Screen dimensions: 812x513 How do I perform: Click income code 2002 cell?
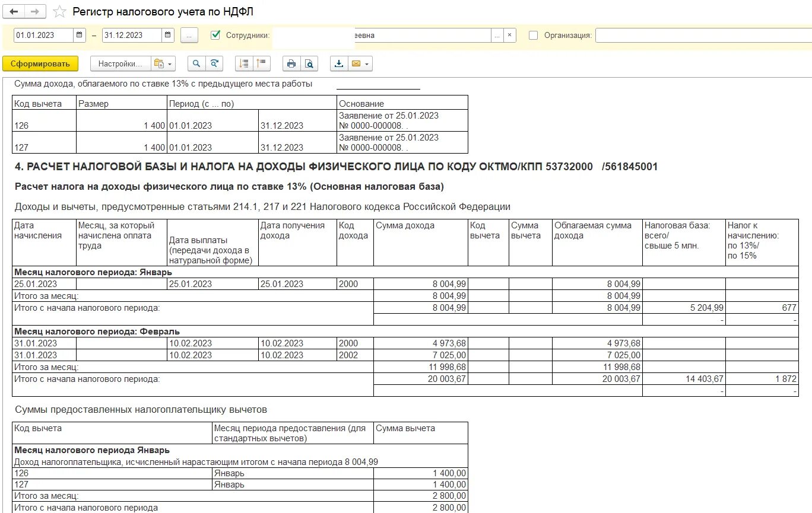(355, 355)
